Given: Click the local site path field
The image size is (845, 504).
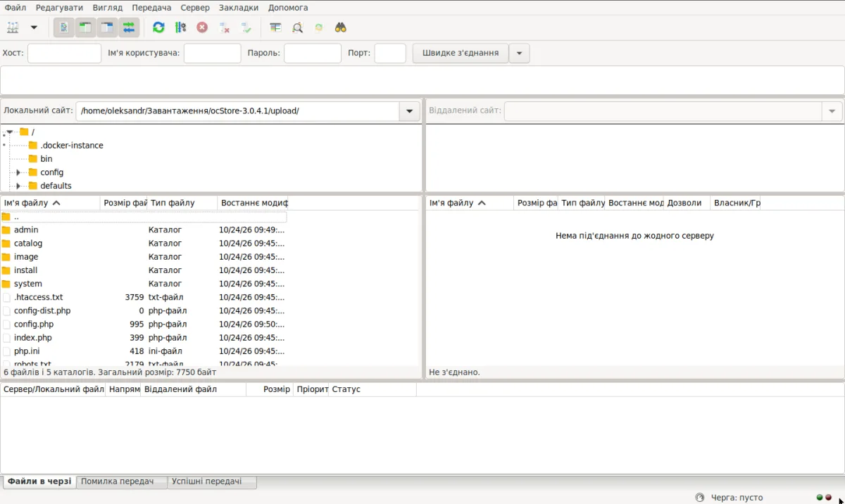Looking at the screenshot, I should click(237, 111).
